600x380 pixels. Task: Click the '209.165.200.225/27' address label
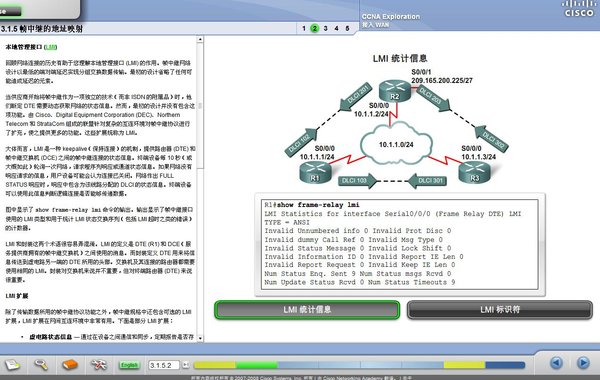[442, 80]
